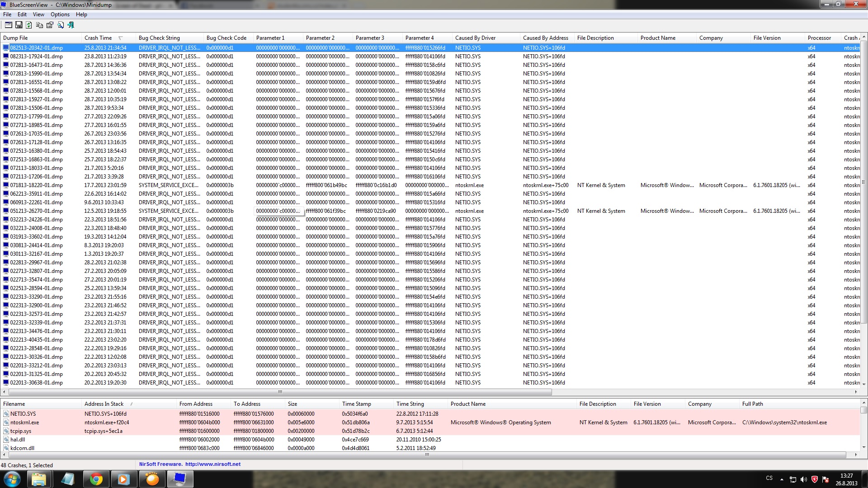The image size is (868, 488).
Task: Click the Exit door toolbar icon
Action: [x=71, y=25]
